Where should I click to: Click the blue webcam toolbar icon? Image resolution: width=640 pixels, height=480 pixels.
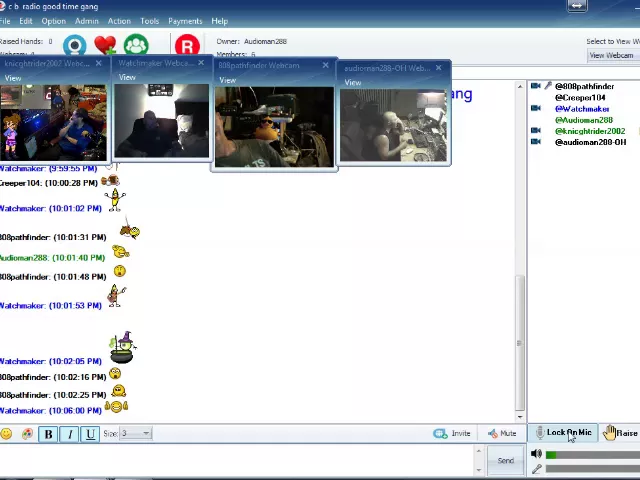[75, 45]
